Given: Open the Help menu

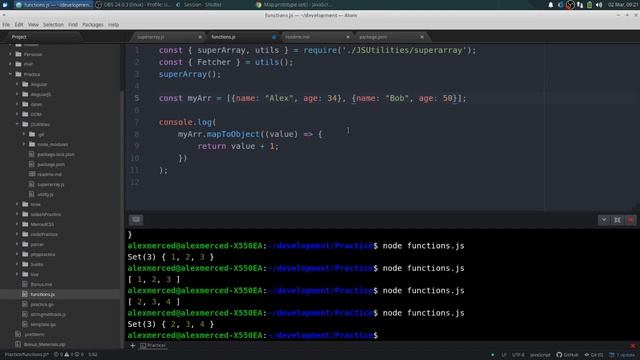Looking at the screenshot, I should click(x=113, y=25).
